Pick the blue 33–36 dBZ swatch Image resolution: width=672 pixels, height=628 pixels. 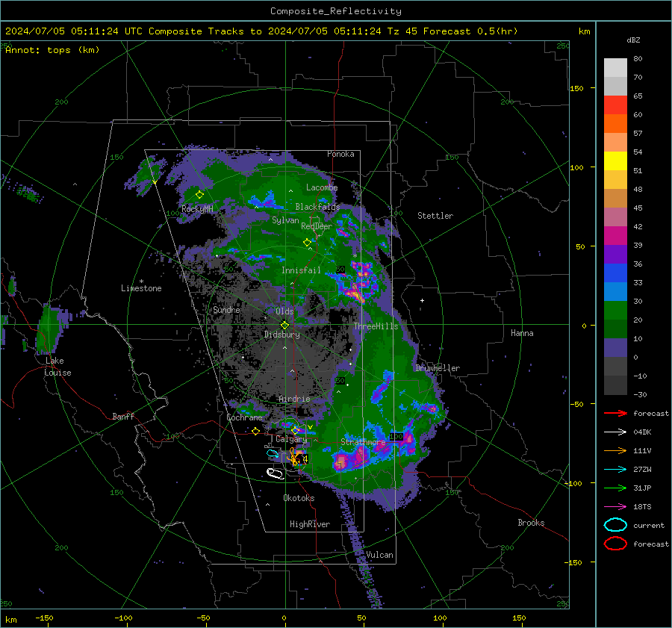click(615, 273)
